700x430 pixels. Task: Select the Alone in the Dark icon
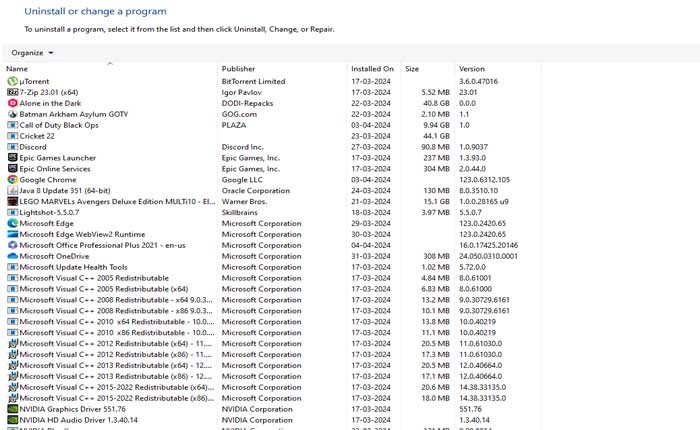point(12,103)
